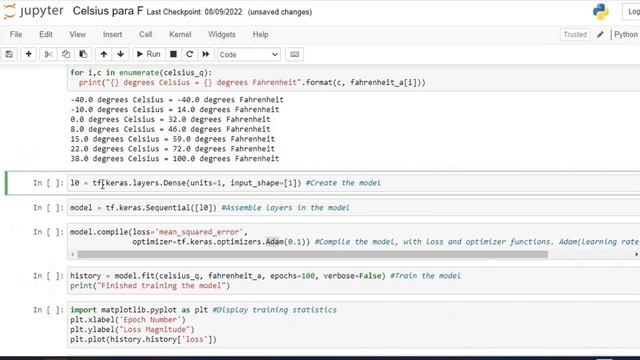Screen dimensions: 640x360
Task: Click the Trusted notebook button
Action: pyautogui.click(x=575, y=35)
